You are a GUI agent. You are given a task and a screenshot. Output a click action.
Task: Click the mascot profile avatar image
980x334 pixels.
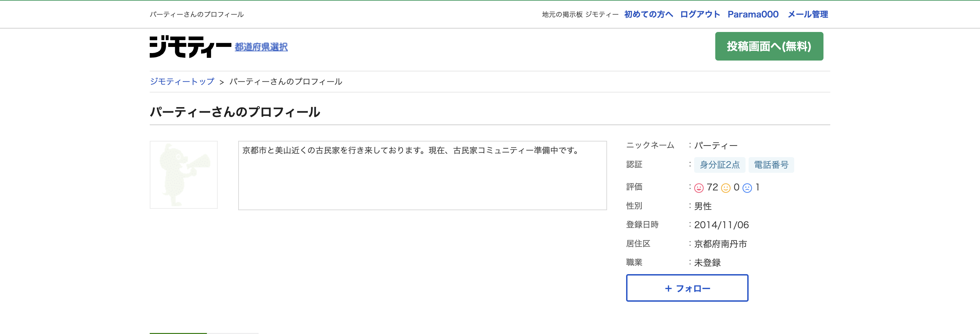184,175
